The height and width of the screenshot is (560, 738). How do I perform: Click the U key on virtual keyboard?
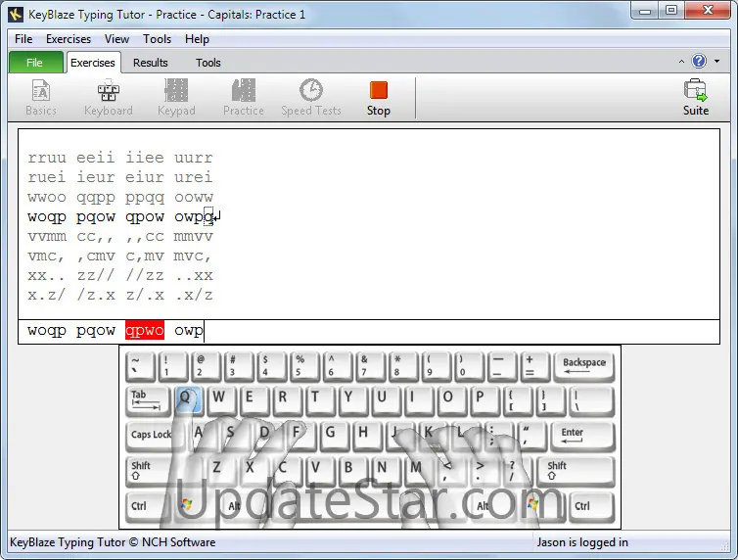point(385,400)
